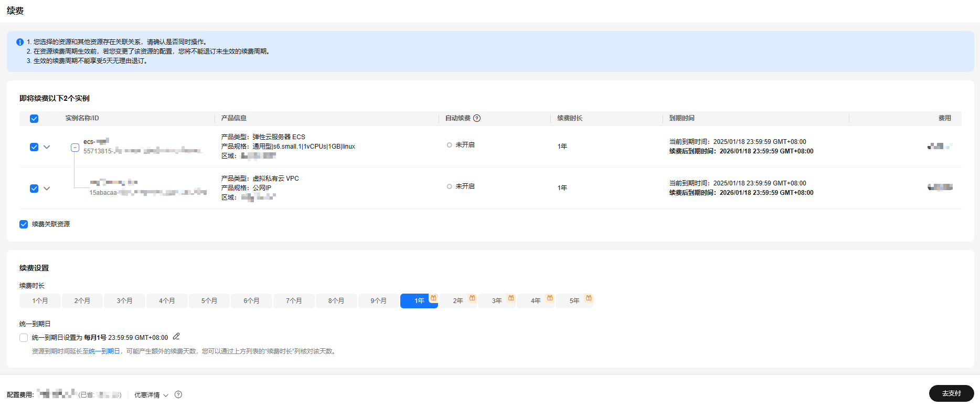Click the 实例名称/ID column header
980x406 pixels.
[82, 118]
